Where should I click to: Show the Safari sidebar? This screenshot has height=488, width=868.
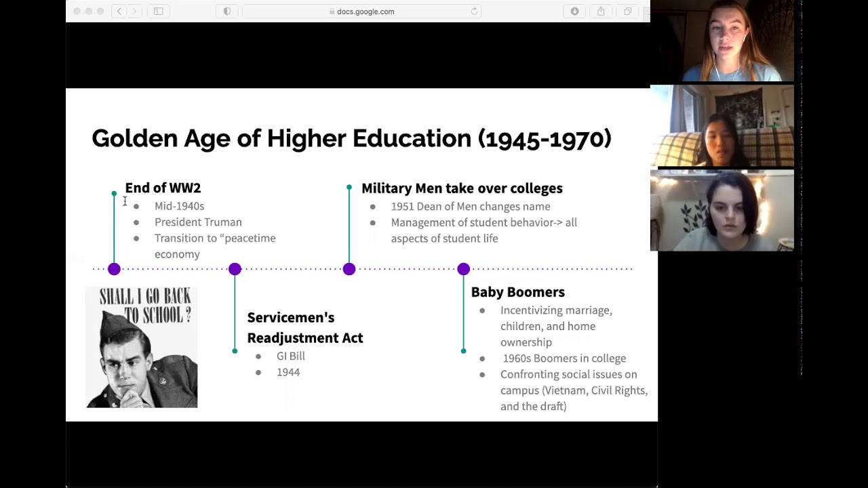pyautogui.click(x=158, y=11)
